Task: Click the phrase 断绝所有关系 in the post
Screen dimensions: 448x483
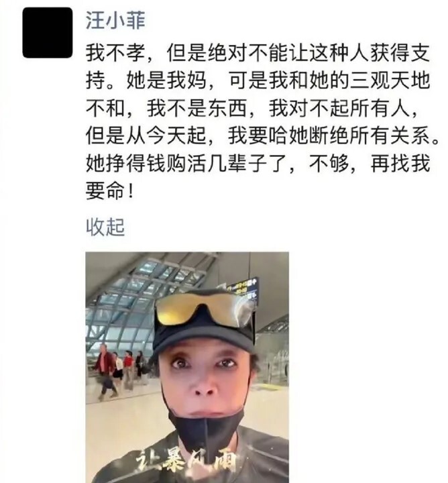Action: (x=370, y=136)
